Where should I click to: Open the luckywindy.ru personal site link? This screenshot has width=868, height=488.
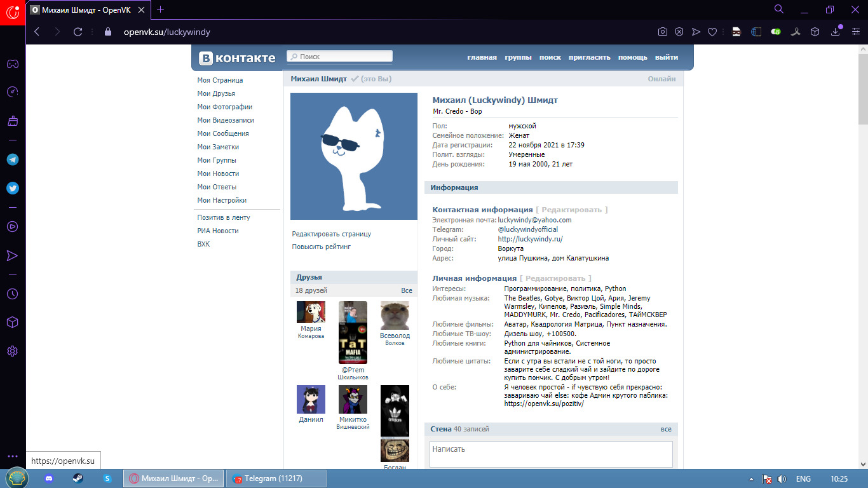pyautogui.click(x=530, y=239)
